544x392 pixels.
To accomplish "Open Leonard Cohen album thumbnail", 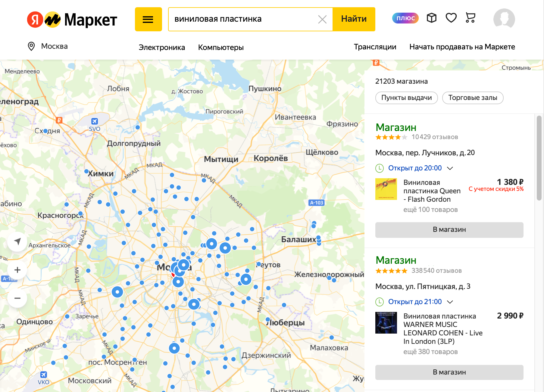I will coord(386,323).
